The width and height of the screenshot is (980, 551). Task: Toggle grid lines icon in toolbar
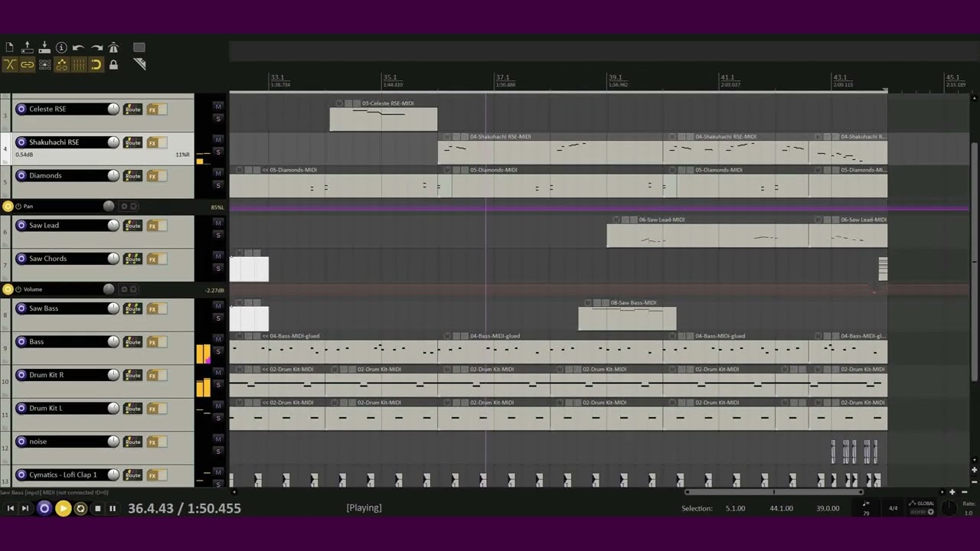pos(79,65)
